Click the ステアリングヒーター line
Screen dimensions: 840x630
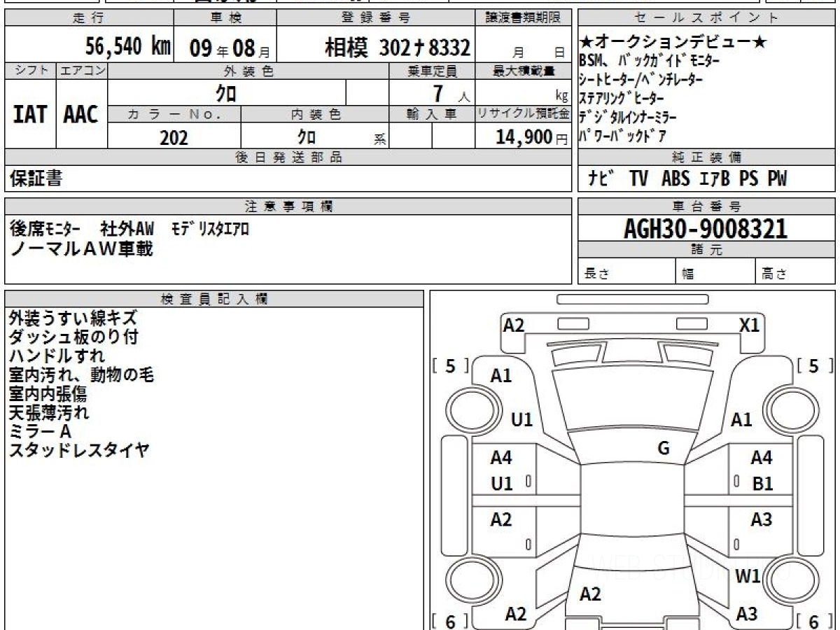[x=622, y=98]
